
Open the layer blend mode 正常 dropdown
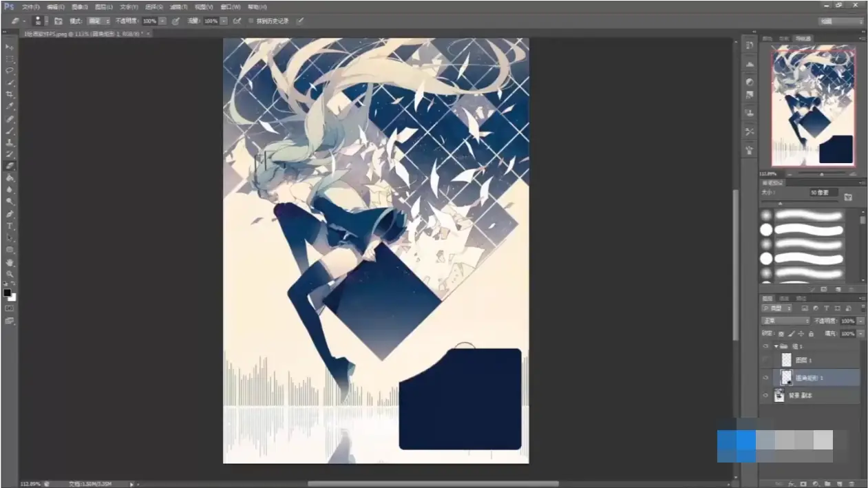point(785,321)
